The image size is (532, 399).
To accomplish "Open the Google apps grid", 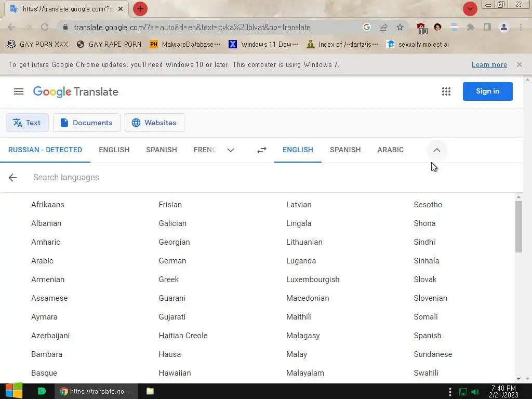I will coord(446,91).
